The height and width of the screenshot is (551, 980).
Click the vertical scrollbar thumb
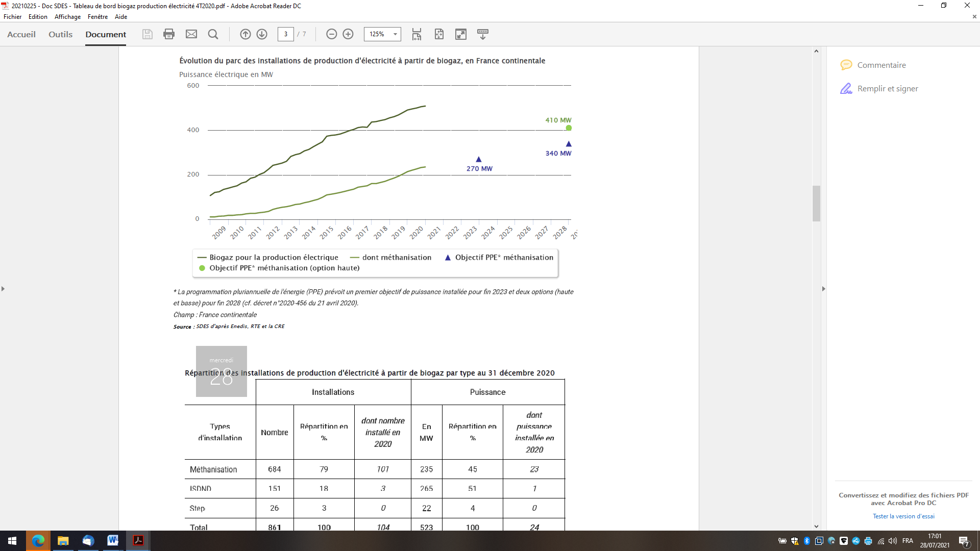816,203
